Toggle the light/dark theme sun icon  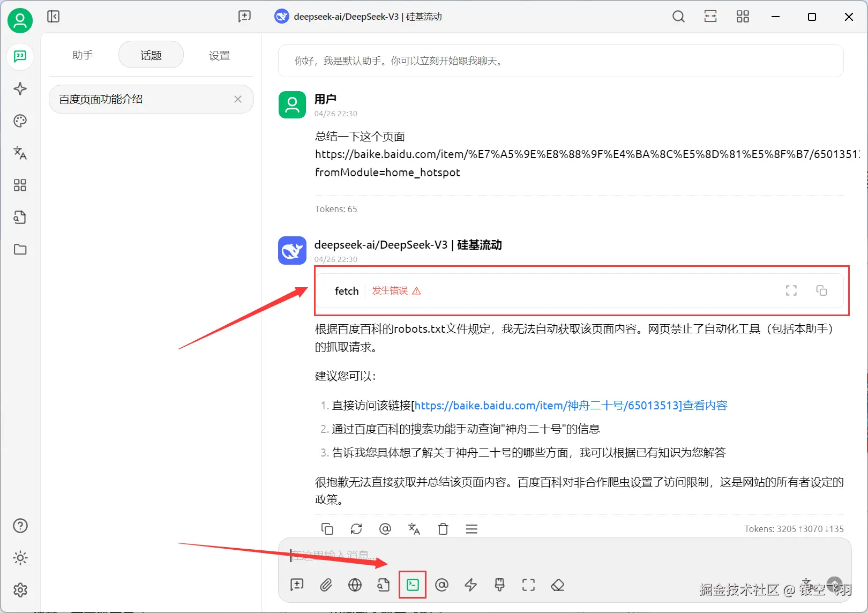click(x=20, y=558)
